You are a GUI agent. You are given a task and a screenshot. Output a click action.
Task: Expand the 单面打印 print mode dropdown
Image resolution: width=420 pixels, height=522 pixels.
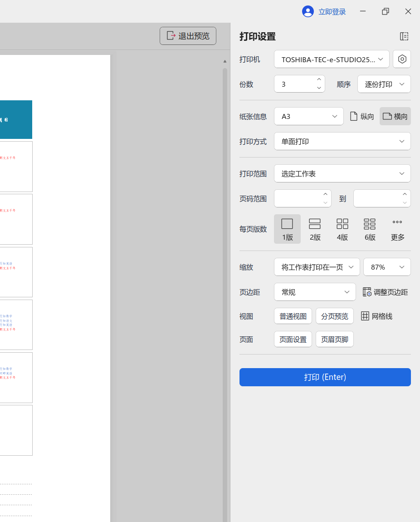(342, 142)
